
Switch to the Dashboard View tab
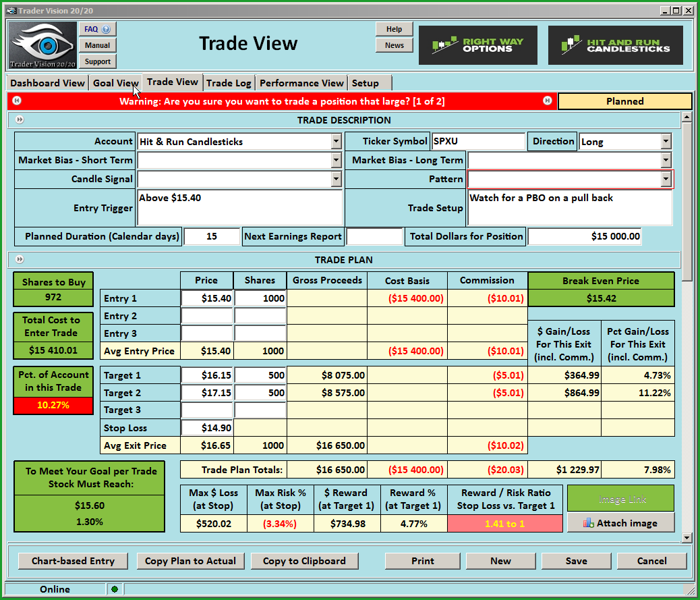tap(48, 83)
